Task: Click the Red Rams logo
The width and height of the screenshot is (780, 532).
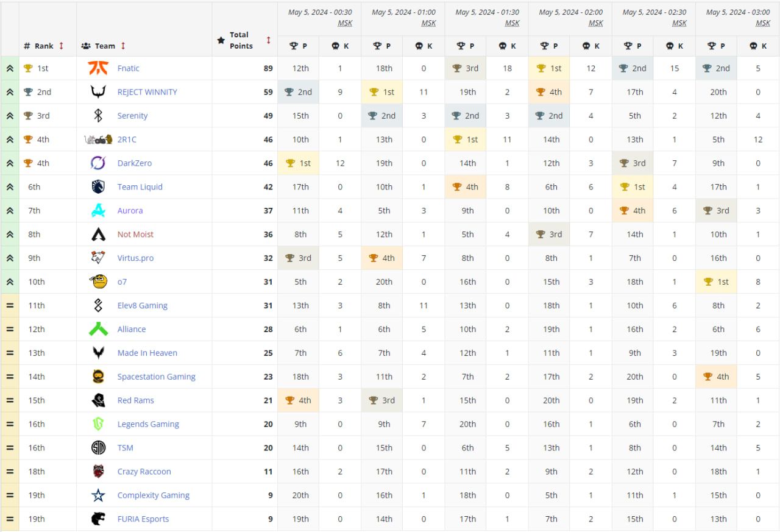Action: (98, 400)
